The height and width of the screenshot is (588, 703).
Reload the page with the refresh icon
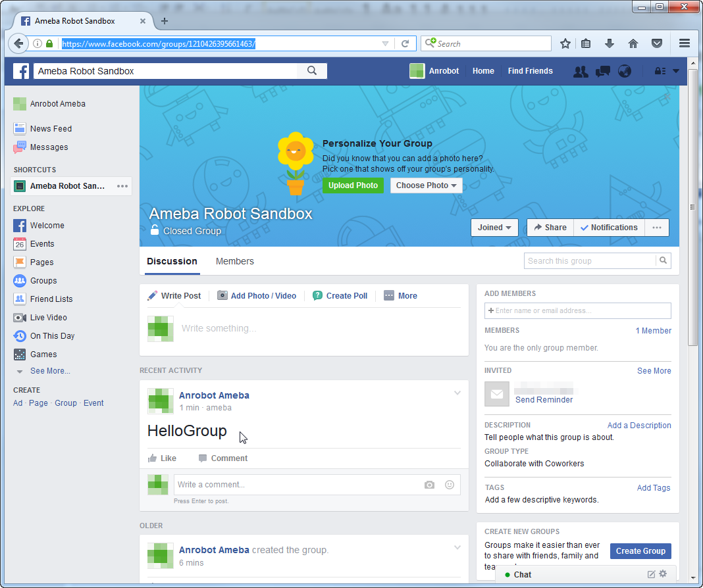tap(405, 43)
